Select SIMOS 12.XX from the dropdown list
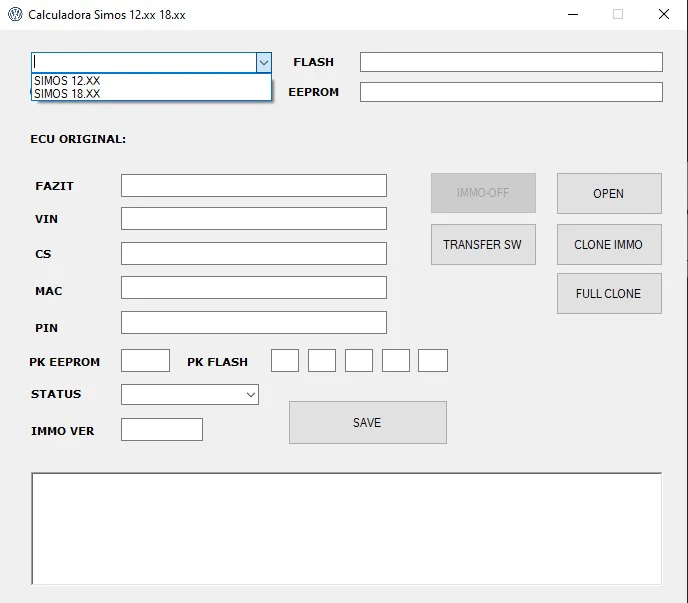688x603 pixels. tap(151, 81)
